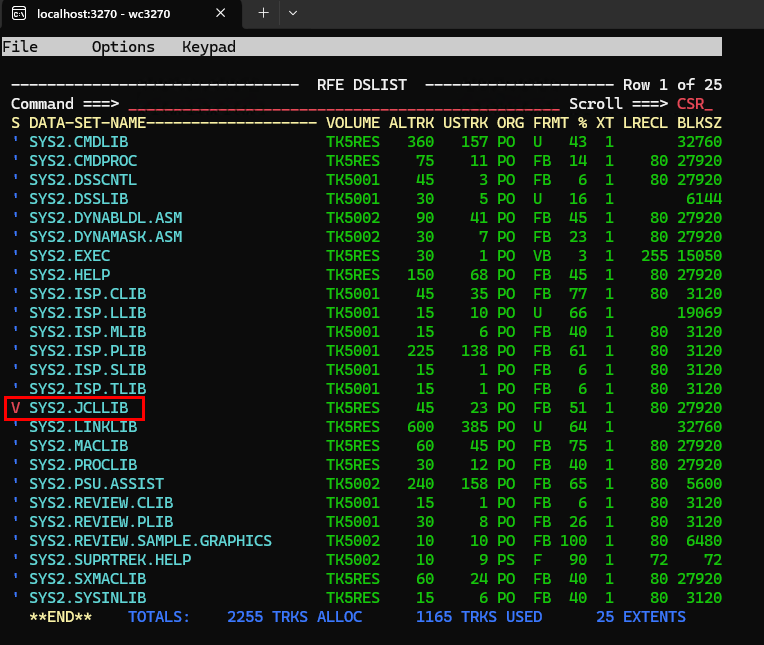Screen dimensions: 764x645
Task: Click the SYS2.REVIEW.PLIB data set name
Action: 101,522
